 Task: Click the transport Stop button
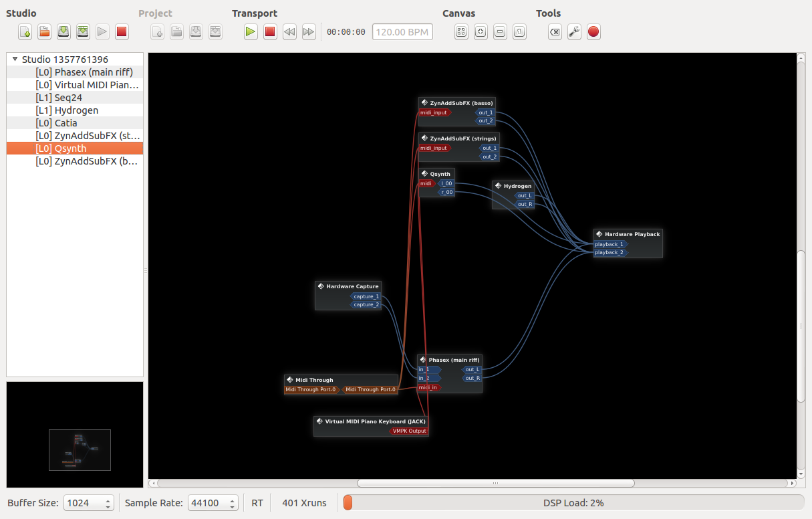coord(270,31)
